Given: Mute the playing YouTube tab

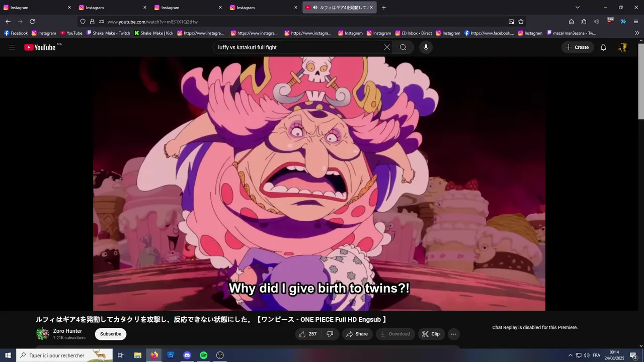Looking at the screenshot, I should click(315, 8).
